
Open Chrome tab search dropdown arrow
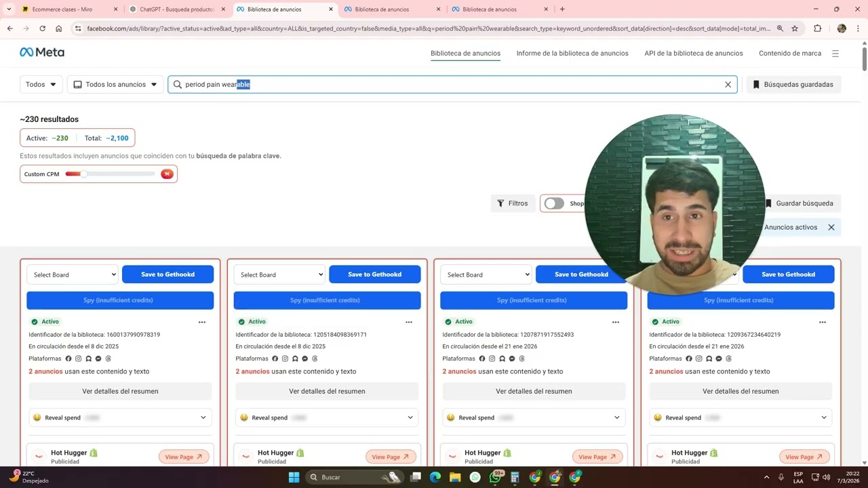pos(9,9)
